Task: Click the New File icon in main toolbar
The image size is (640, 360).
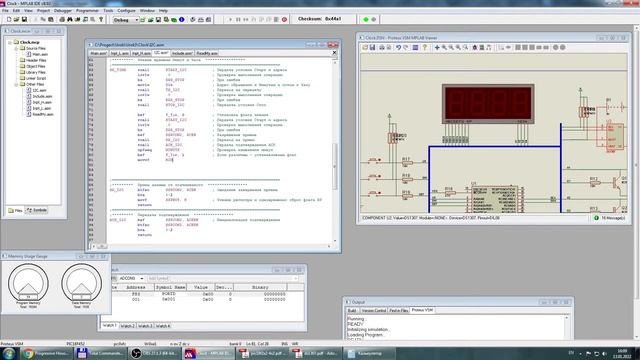Action: click(9, 19)
